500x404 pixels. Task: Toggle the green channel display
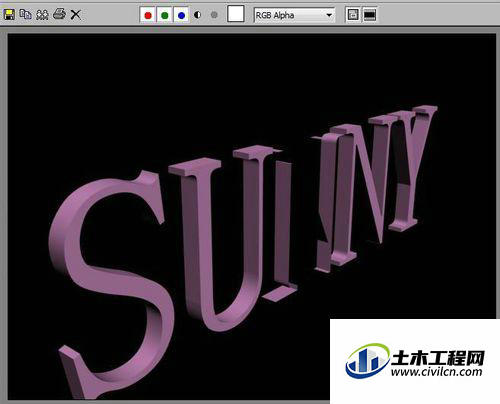point(164,15)
